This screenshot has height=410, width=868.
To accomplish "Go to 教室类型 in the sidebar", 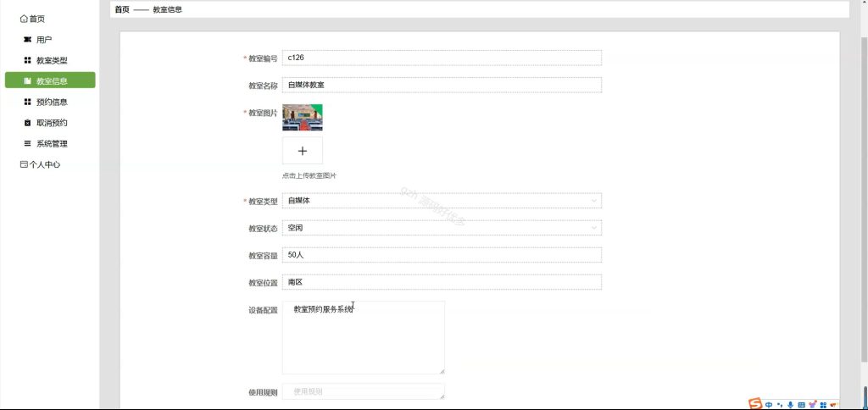I will 52,60.
